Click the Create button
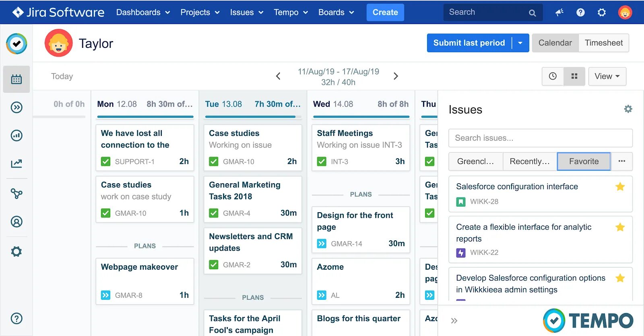644x336 pixels. tap(385, 12)
